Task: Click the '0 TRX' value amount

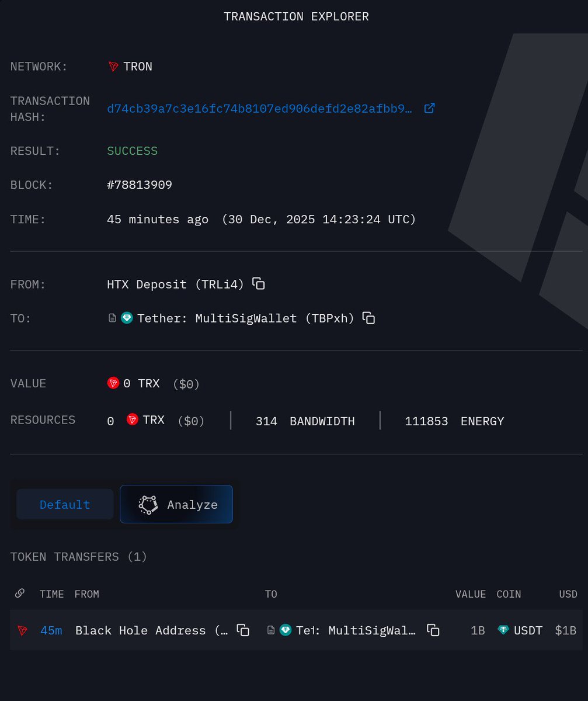Action: [141, 384]
